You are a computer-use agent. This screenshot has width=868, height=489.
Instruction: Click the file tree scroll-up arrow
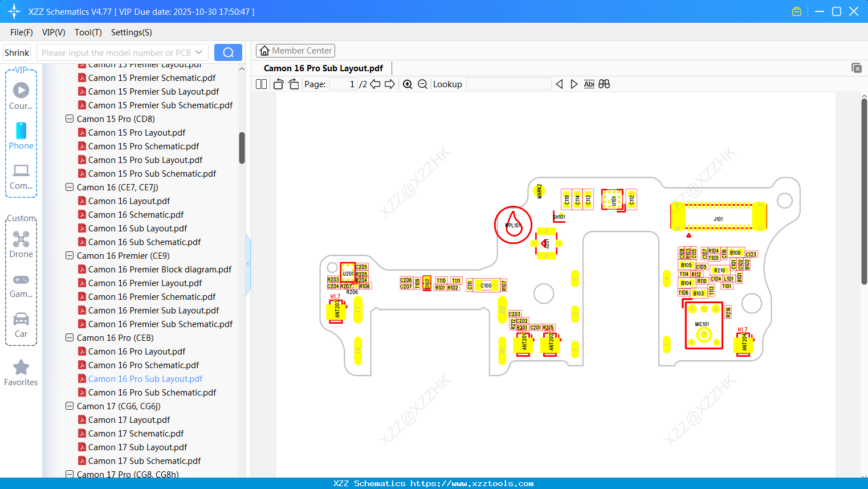(x=242, y=68)
